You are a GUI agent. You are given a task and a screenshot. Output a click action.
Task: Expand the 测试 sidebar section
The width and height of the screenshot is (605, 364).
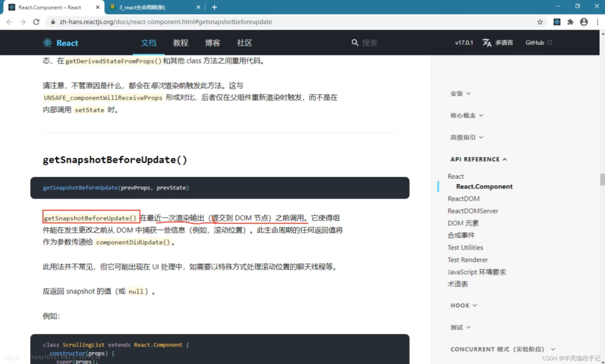pos(461,327)
